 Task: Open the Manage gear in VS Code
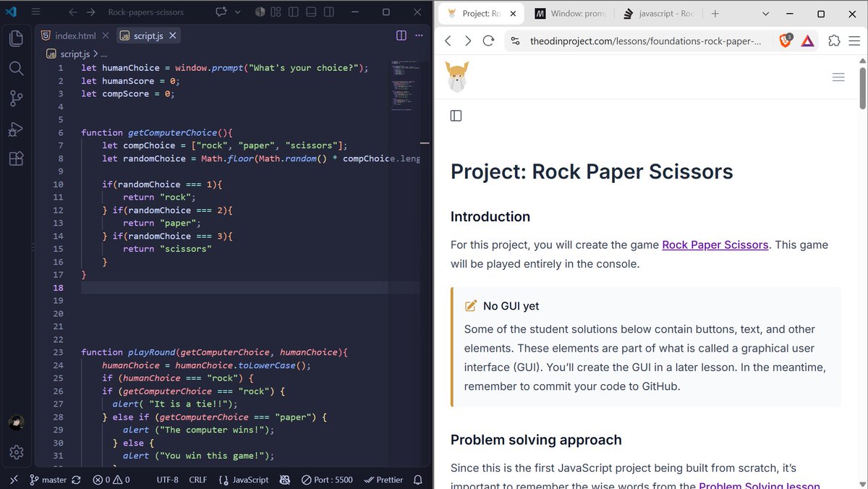click(x=16, y=452)
